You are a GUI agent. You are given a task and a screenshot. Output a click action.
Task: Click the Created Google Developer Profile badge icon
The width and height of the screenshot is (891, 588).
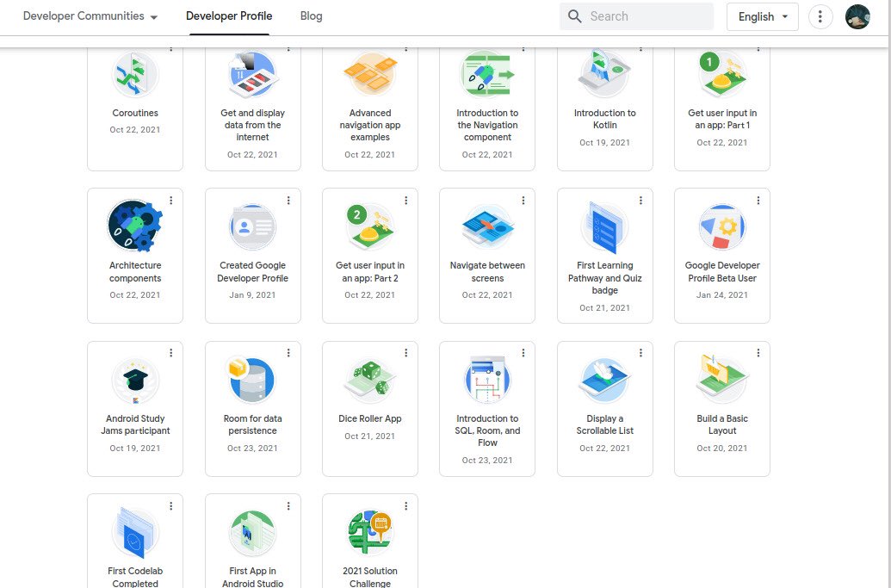point(253,227)
